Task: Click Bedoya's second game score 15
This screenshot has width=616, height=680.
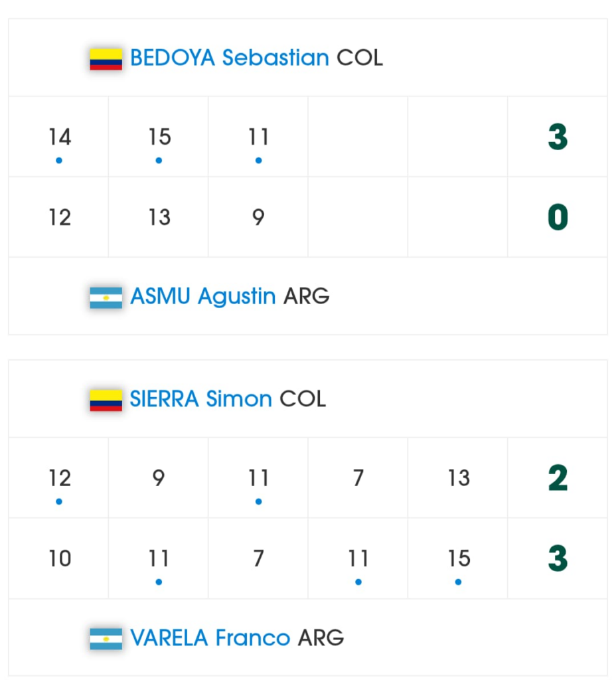Action: [x=159, y=137]
